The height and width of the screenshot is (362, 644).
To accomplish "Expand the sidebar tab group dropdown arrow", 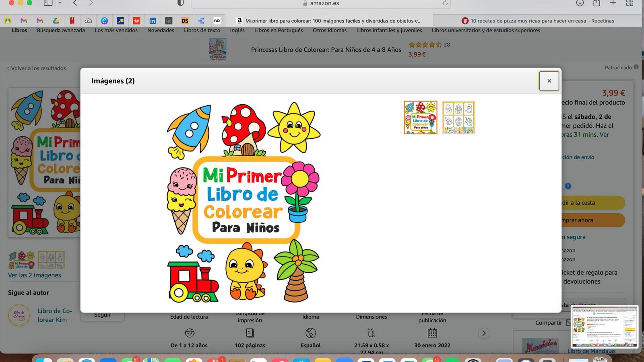I will point(60,3).
